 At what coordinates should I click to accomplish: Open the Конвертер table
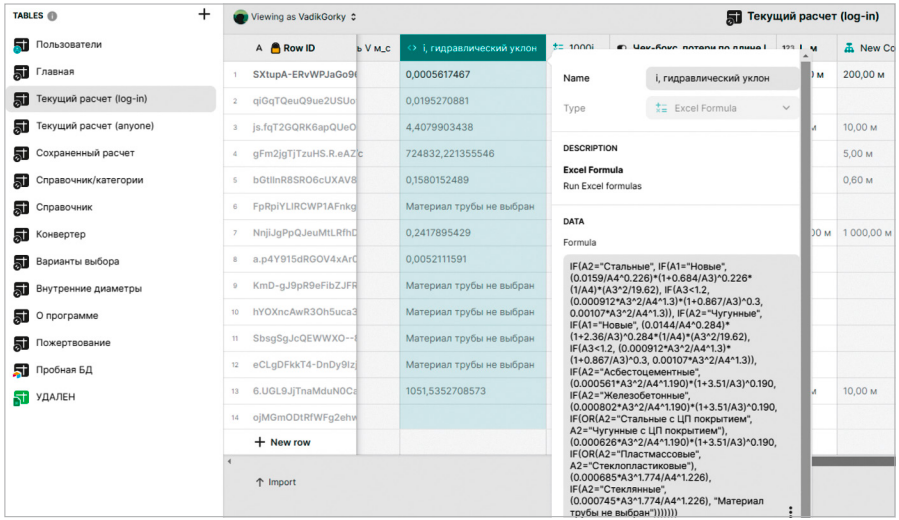(60, 234)
